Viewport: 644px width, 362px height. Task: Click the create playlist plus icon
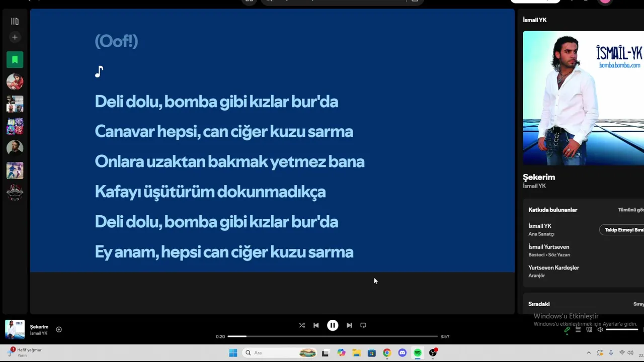click(x=15, y=37)
